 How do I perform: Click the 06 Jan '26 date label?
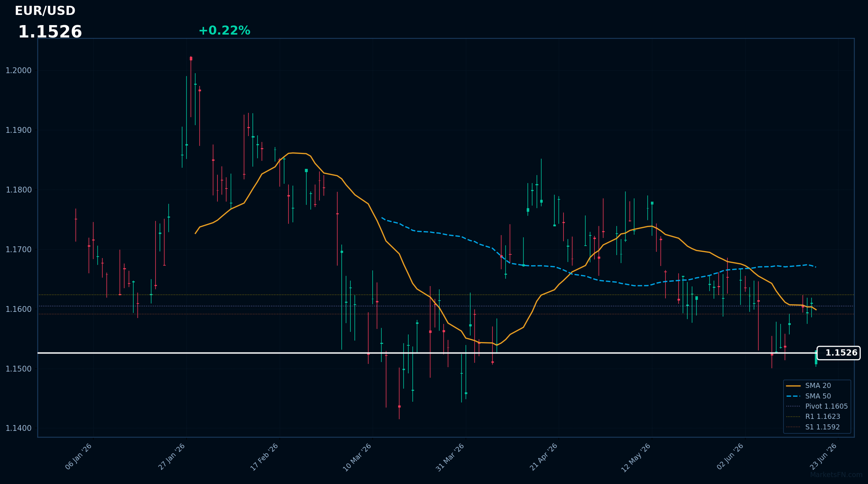click(x=78, y=457)
